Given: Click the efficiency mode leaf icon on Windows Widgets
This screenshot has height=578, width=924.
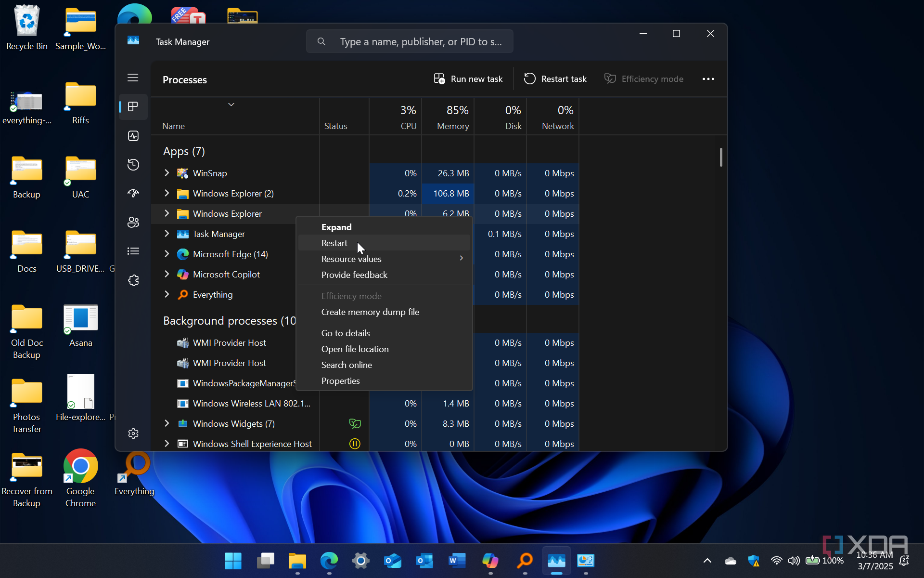Looking at the screenshot, I should click(355, 423).
